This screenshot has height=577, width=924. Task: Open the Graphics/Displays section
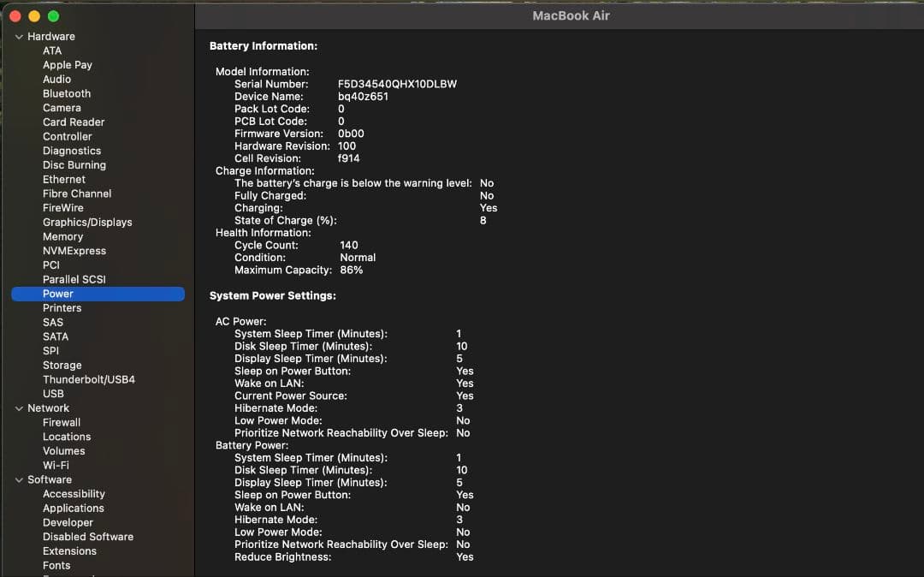pyautogui.click(x=88, y=222)
